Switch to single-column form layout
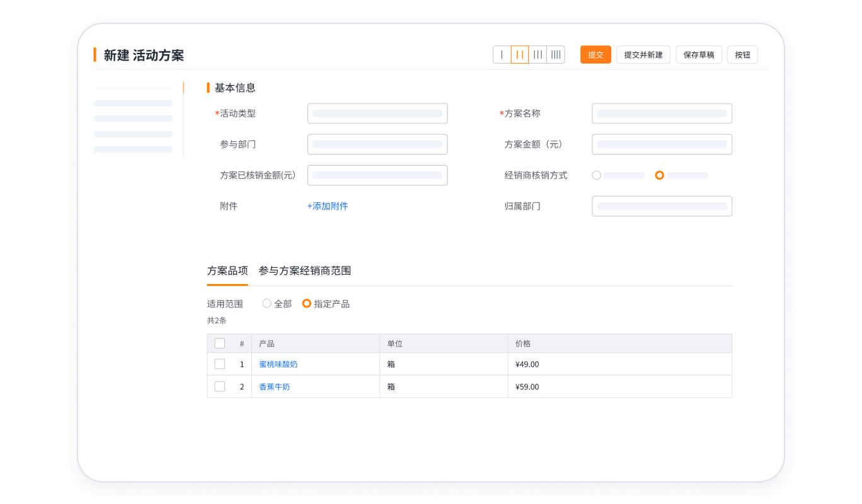This screenshot has width=862, height=504. pyautogui.click(x=501, y=54)
